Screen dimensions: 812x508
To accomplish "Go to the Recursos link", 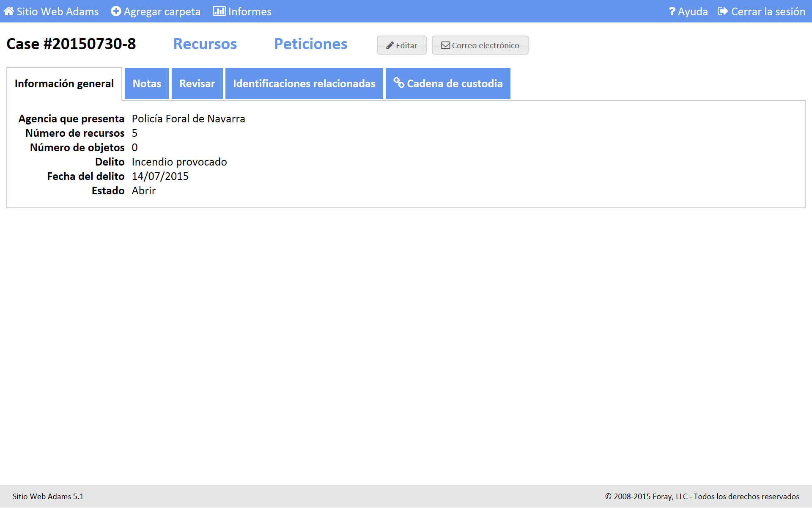I will (x=205, y=44).
